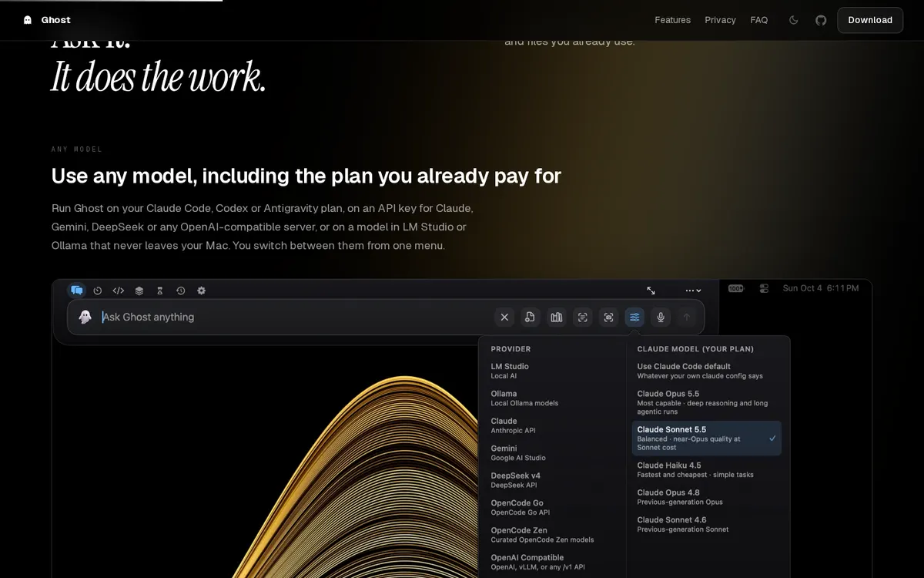Image resolution: width=924 pixels, height=578 pixels.
Task: Select the checked Claude Sonnet 5.5 model
Action: coord(707,439)
